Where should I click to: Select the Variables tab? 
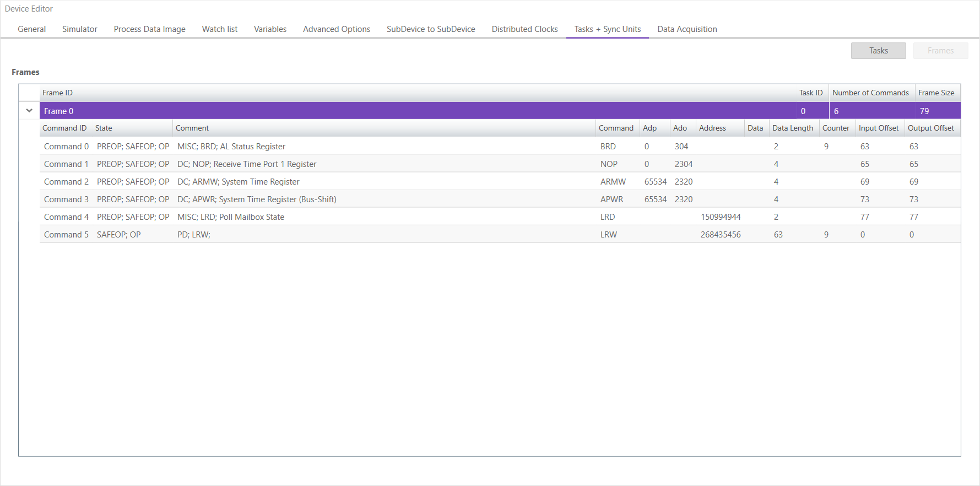tap(270, 29)
